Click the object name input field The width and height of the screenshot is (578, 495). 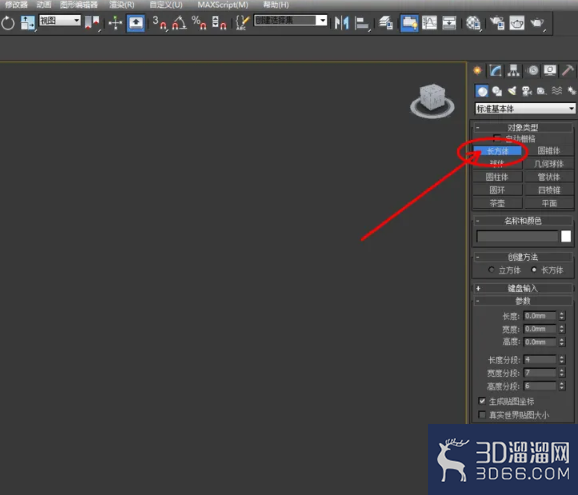517,236
